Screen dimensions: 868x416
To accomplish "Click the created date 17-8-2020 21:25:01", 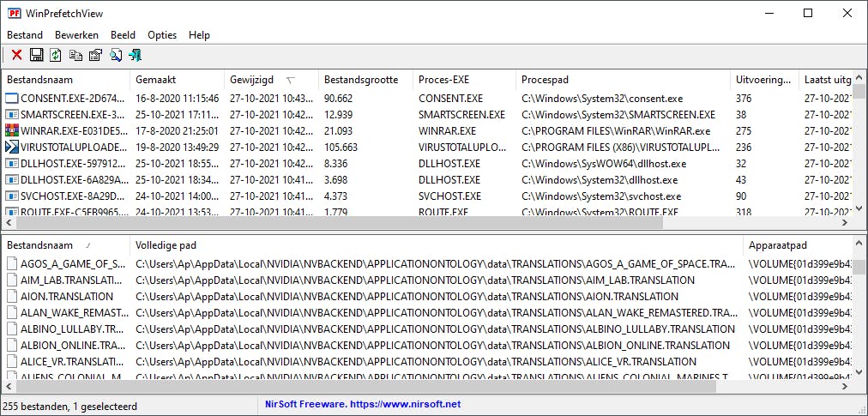I will 176,131.
